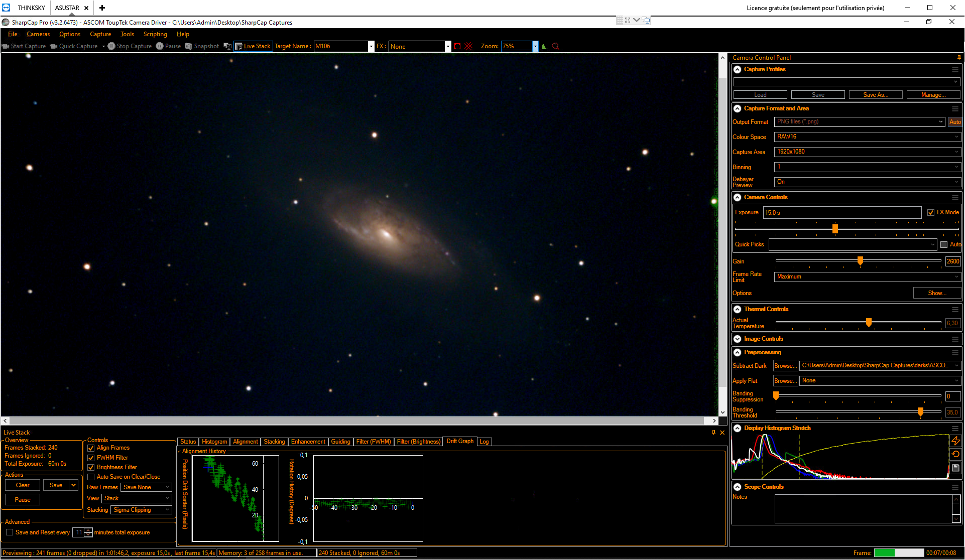This screenshot has height=560, width=965.
Task: Open Display Histogram Stretch section hamburger menu
Action: (955, 429)
